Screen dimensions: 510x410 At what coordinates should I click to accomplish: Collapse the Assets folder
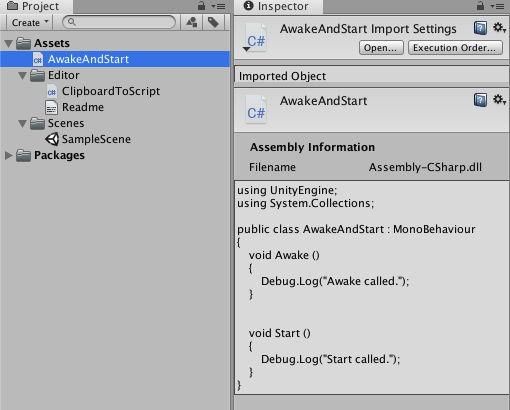(x=9, y=43)
